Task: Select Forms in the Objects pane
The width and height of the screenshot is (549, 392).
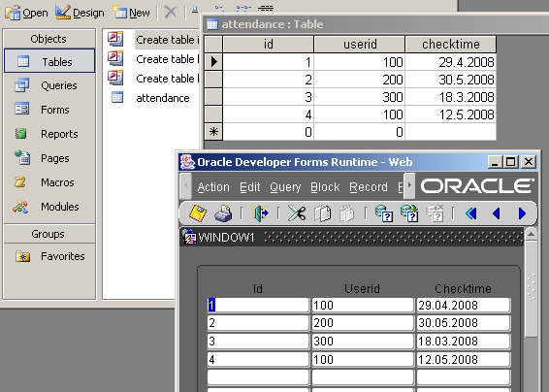Action: tap(49, 110)
